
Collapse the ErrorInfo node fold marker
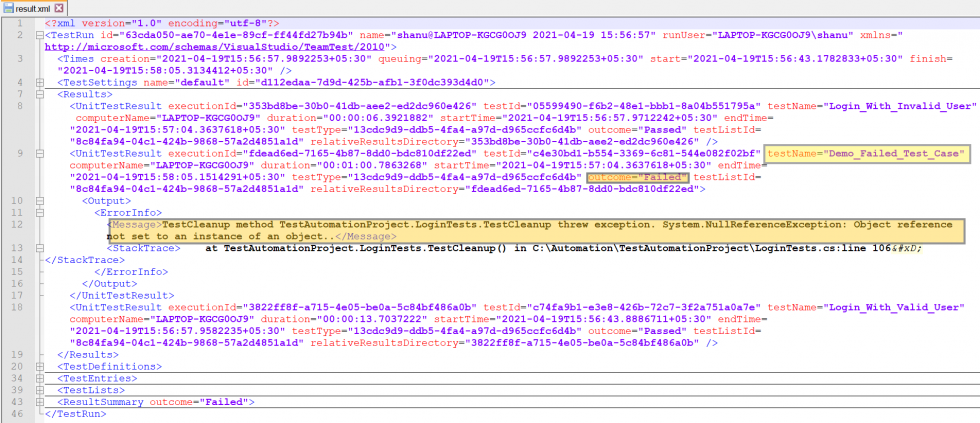pyautogui.click(x=37, y=213)
